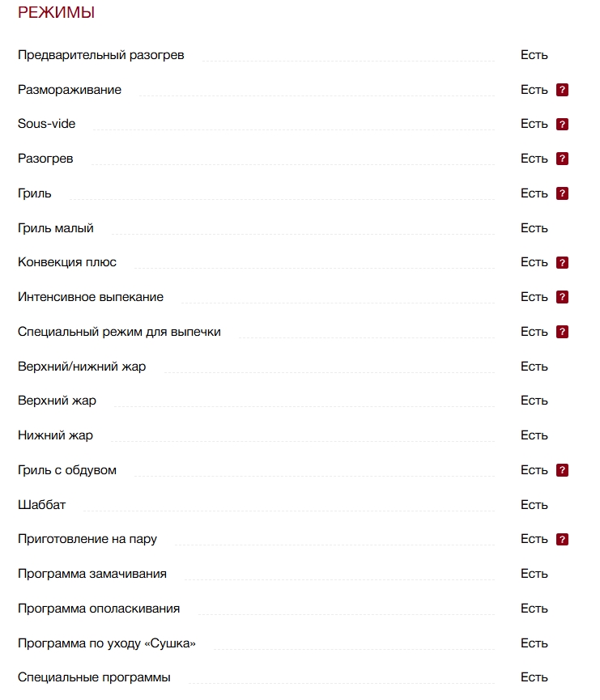This screenshot has height=700, width=600.
Task: Select the Программа ополаскивания label
Action: pos(99,609)
